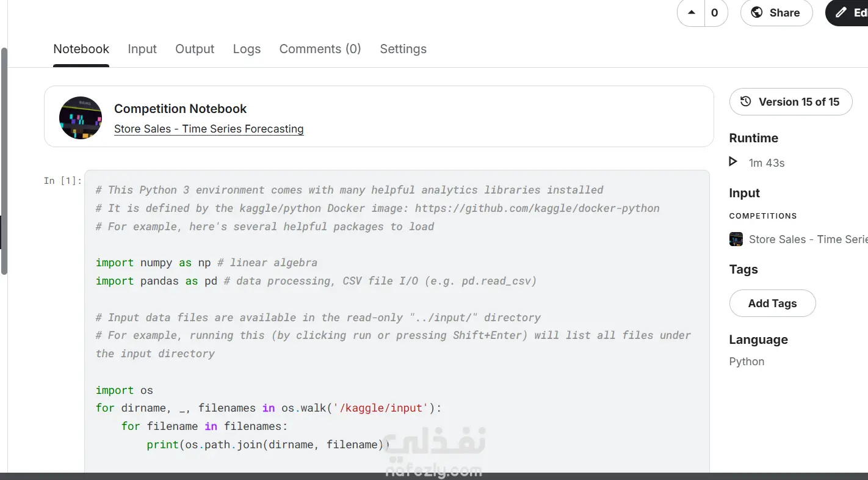Open the Comments (0) tab
This screenshot has width=868, height=480.
tap(320, 49)
